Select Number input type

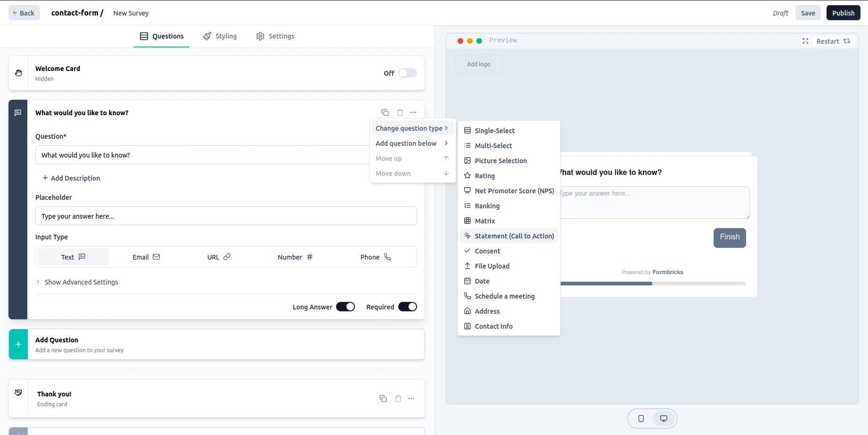(295, 257)
